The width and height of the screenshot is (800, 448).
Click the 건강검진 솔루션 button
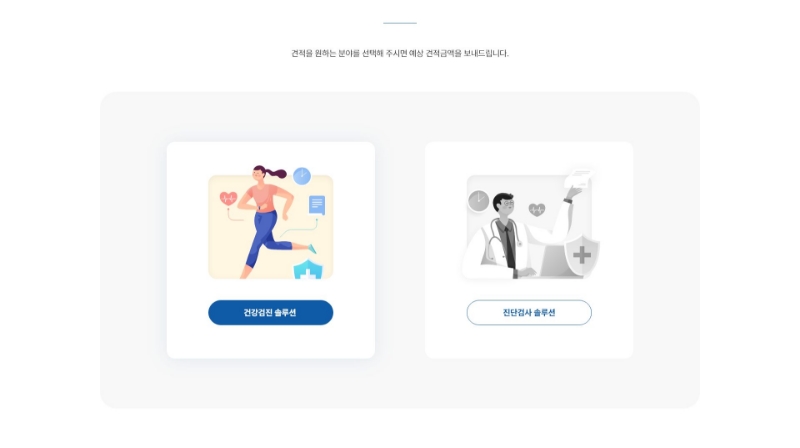pos(270,312)
